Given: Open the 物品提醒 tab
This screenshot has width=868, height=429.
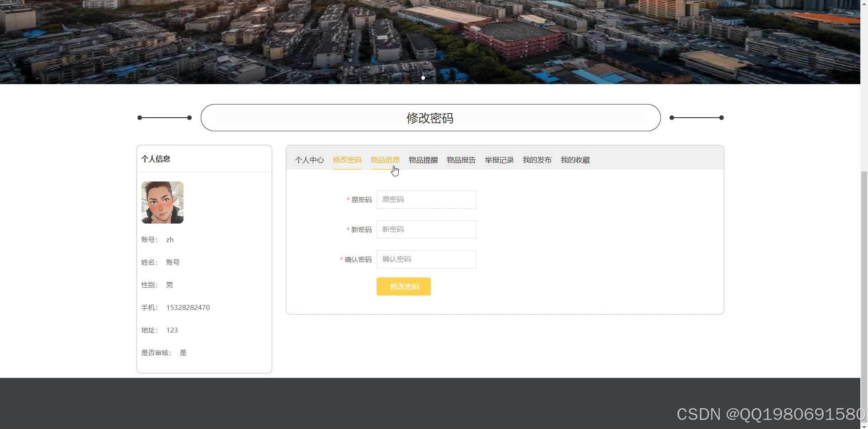Looking at the screenshot, I should coord(423,159).
